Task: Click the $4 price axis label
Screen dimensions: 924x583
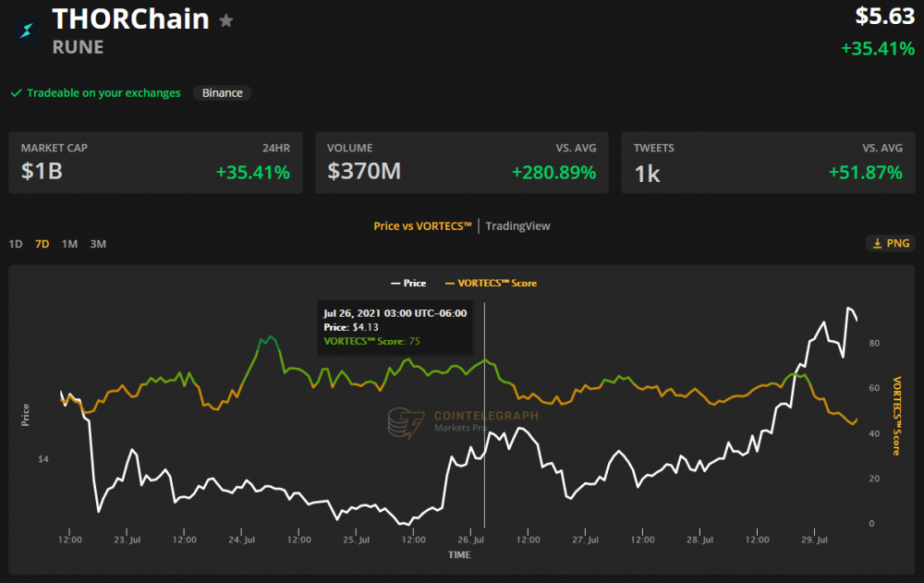Action: (x=43, y=459)
